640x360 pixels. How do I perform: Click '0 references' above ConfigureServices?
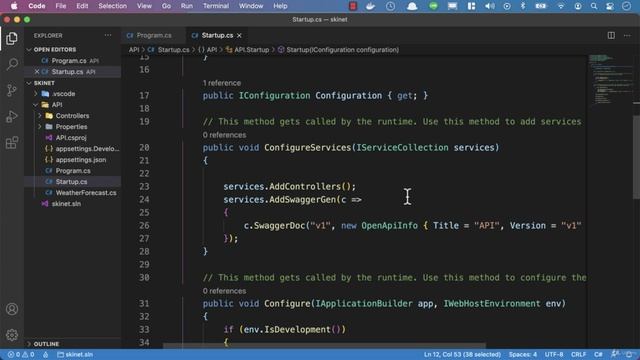click(224, 135)
